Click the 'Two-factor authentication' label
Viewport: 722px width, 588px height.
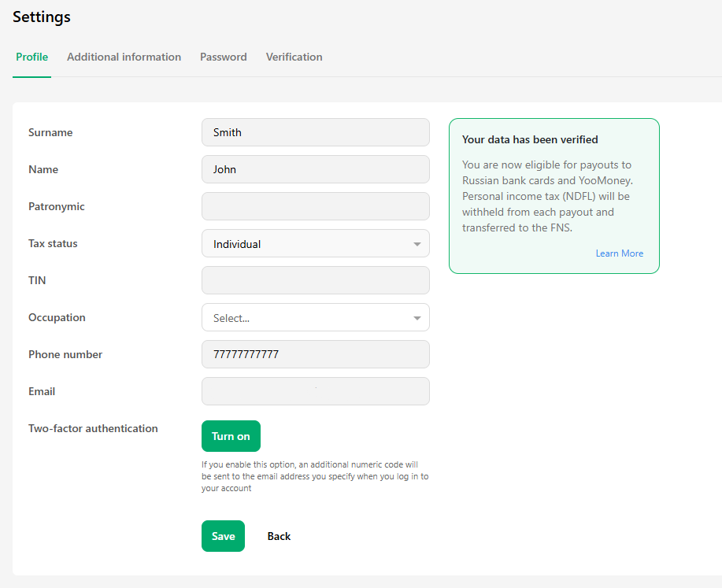(93, 429)
